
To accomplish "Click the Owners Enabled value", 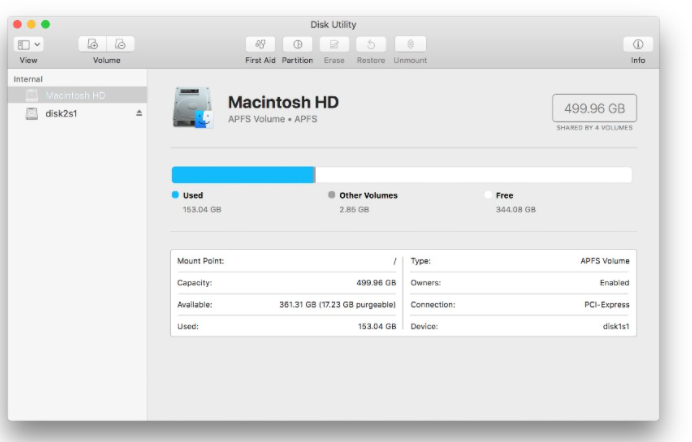I will click(614, 283).
